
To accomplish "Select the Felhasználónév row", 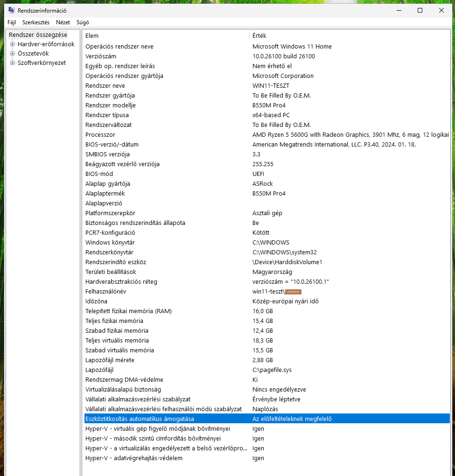I will tap(267, 291).
